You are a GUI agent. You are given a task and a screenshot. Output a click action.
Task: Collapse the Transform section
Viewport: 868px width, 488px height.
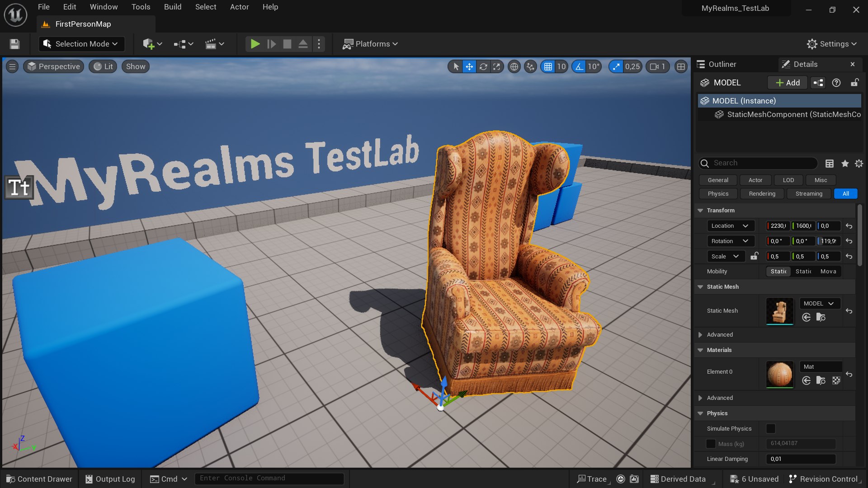700,211
